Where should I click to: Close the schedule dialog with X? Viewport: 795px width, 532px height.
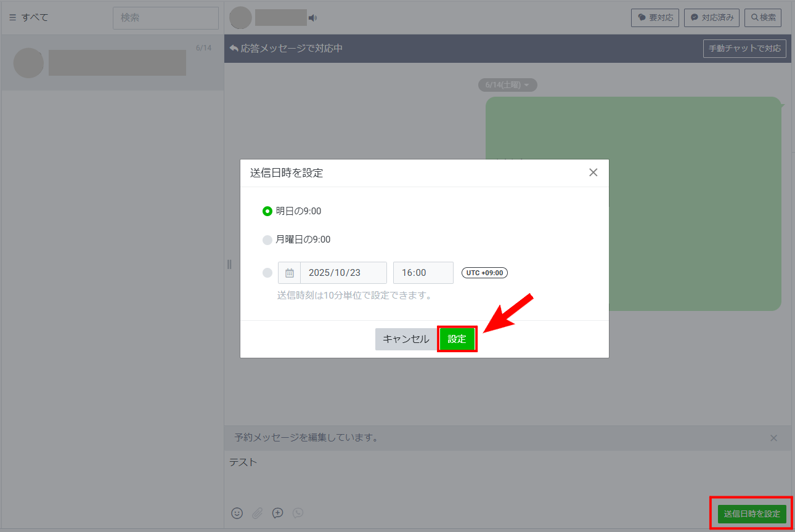[593, 172]
